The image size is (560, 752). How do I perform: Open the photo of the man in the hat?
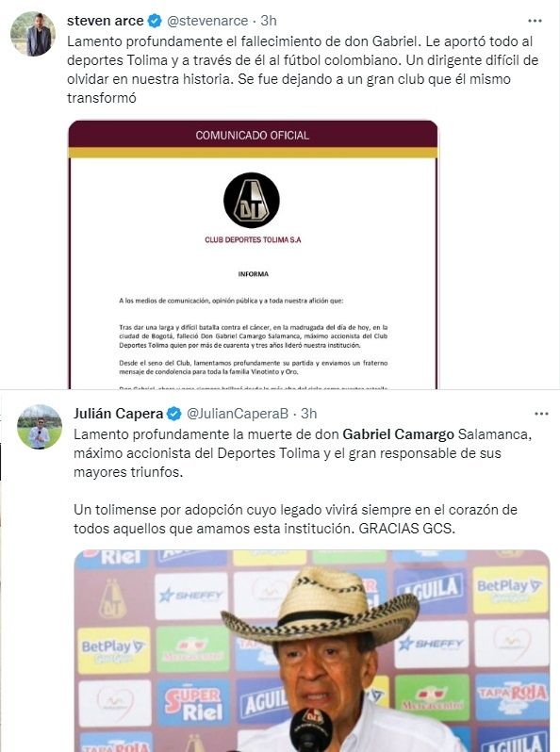312,651
